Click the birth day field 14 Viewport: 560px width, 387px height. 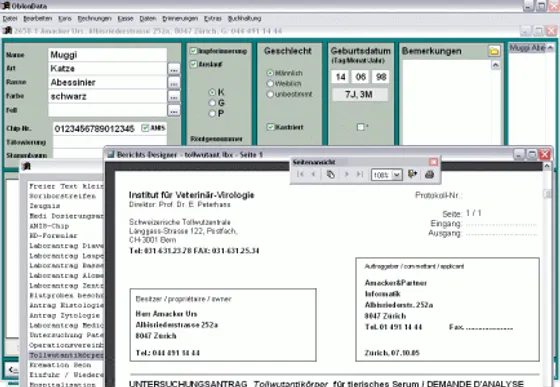pos(340,77)
